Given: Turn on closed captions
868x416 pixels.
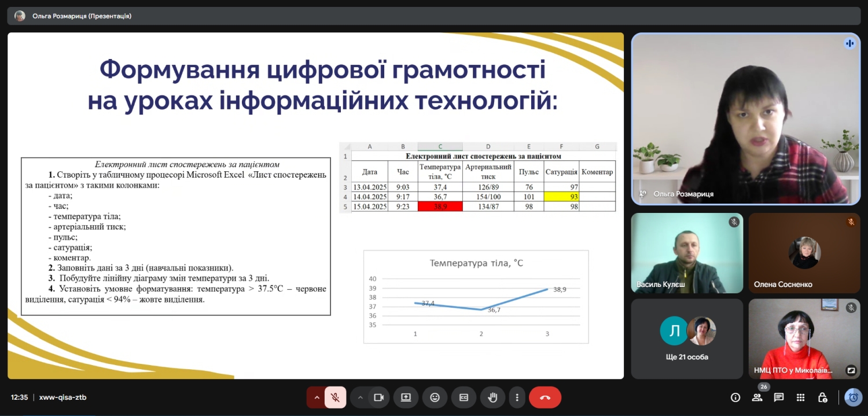Looking at the screenshot, I should 464,397.
